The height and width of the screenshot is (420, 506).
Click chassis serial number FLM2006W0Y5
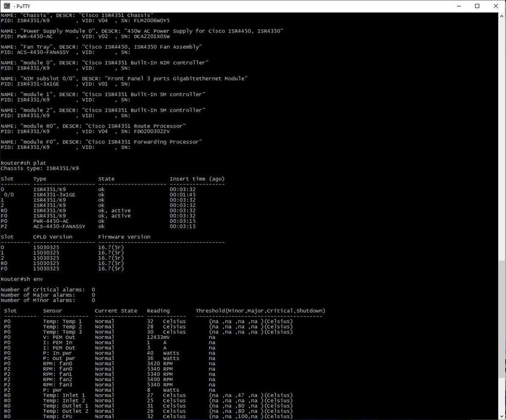click(150, 20)
